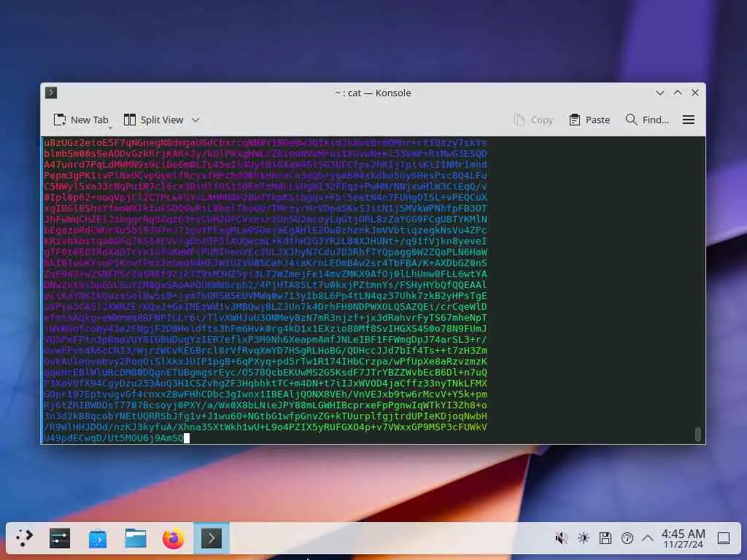Open the brightness tray icon

pyautogui.click(x=583, y=538)
